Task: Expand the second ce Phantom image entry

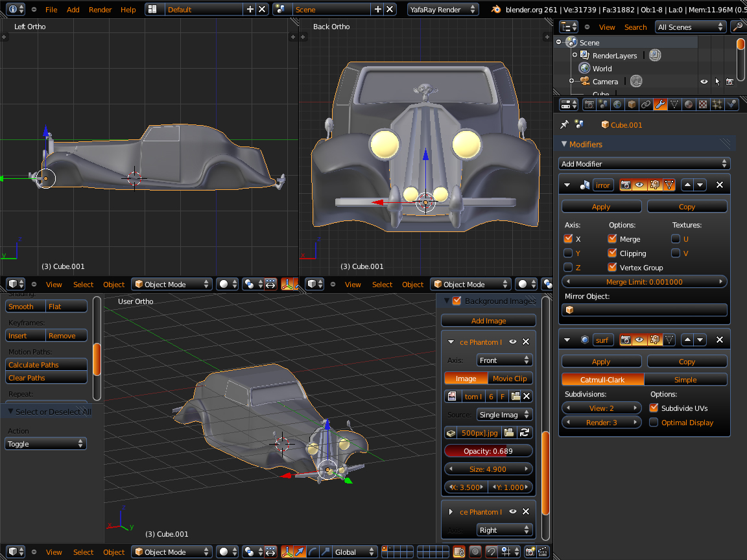Action: tap(451, 512)
